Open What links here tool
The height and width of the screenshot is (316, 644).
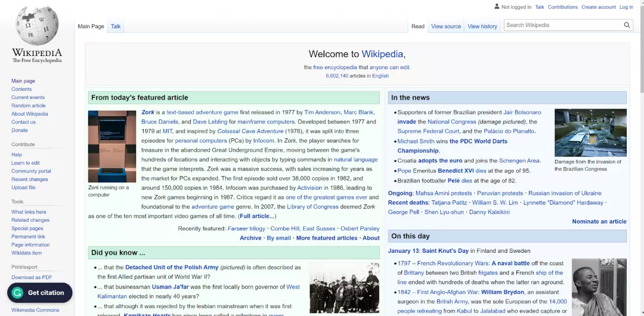[29, 212]
